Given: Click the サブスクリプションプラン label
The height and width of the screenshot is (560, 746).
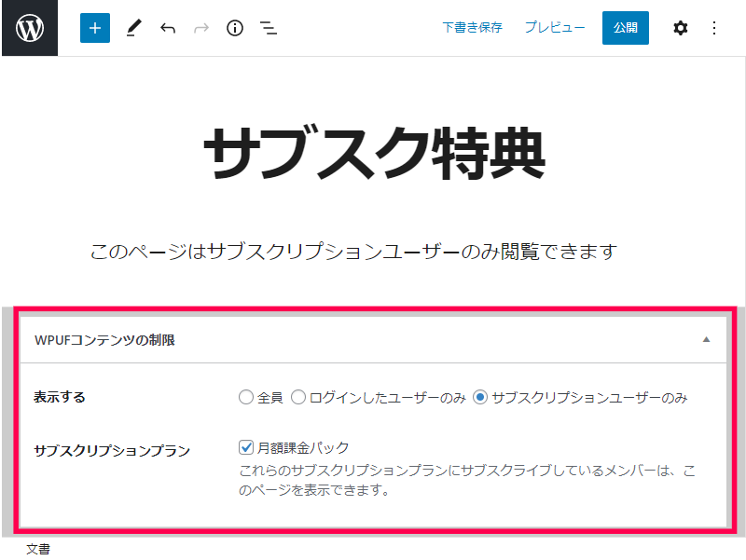Looking at the screenshot, I should [112, 450].
